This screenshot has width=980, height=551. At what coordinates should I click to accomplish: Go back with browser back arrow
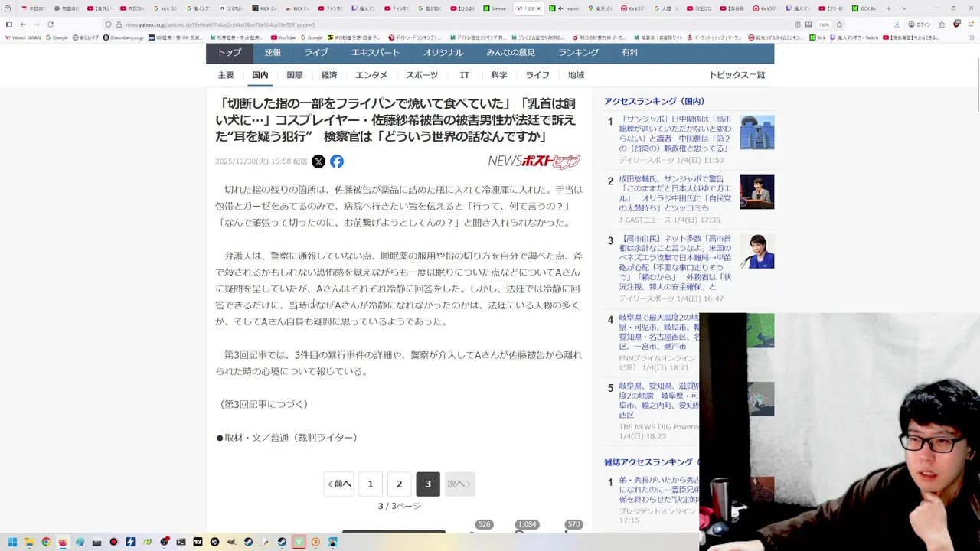23,24
